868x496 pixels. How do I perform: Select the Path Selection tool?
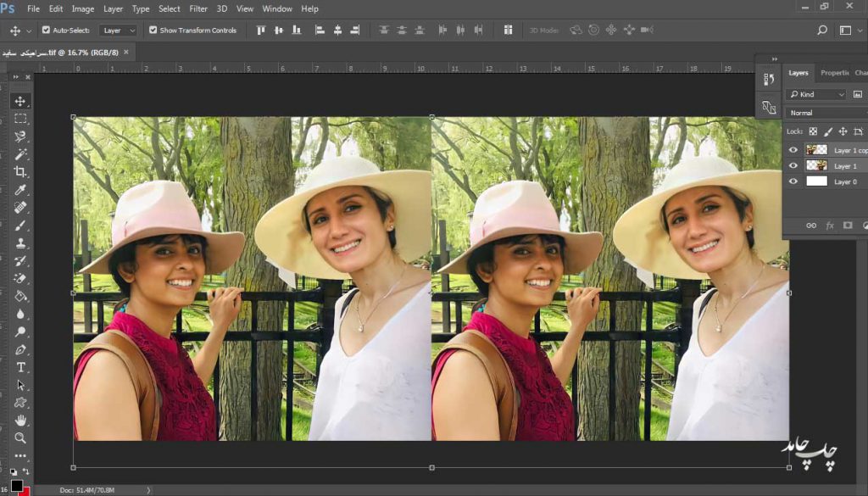coord(20,385)
